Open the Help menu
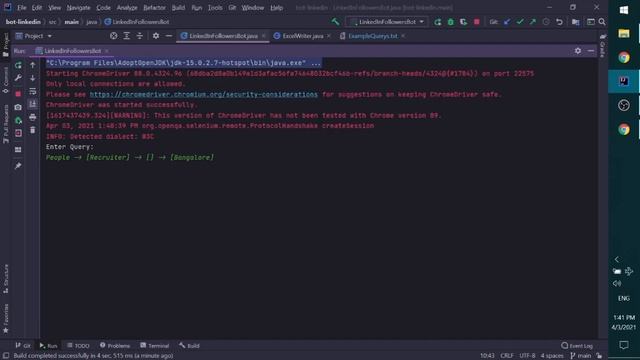The image size is (640, 360). pyautogui.click(x=276, y=7)
